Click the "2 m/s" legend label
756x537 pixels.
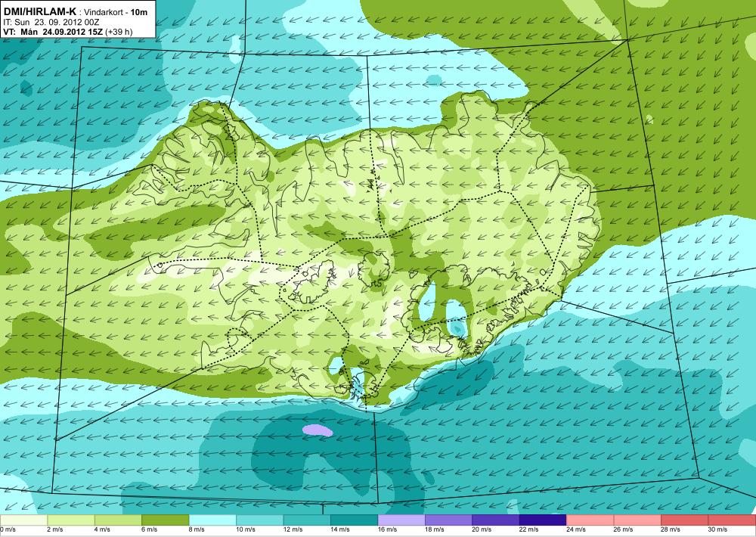pos(55,529)
